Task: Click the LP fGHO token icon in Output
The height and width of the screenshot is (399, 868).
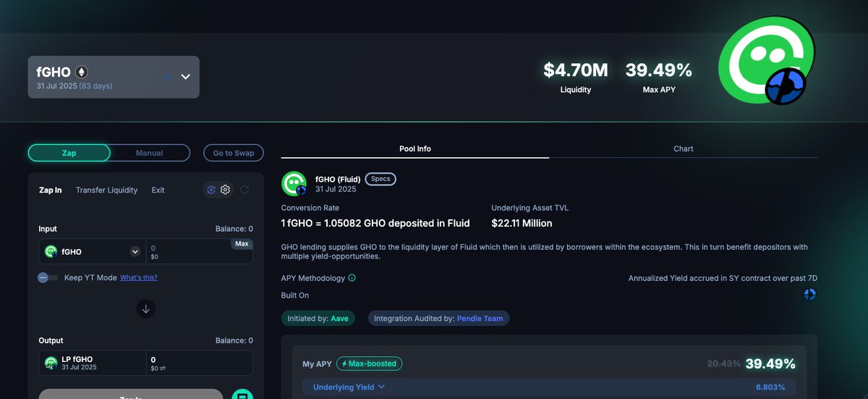Action: (x=51, y=363)
